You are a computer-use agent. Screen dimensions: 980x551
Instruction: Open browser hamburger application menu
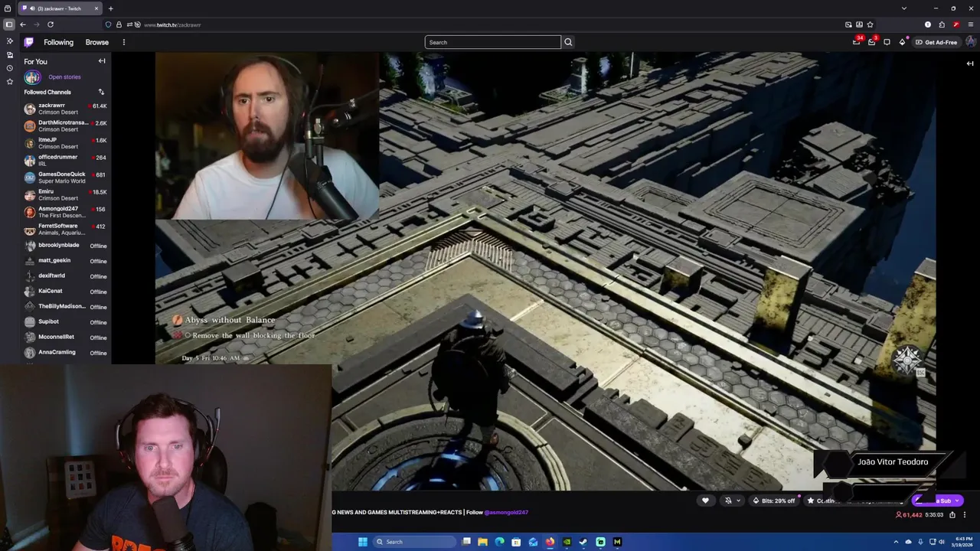point(970,24)
